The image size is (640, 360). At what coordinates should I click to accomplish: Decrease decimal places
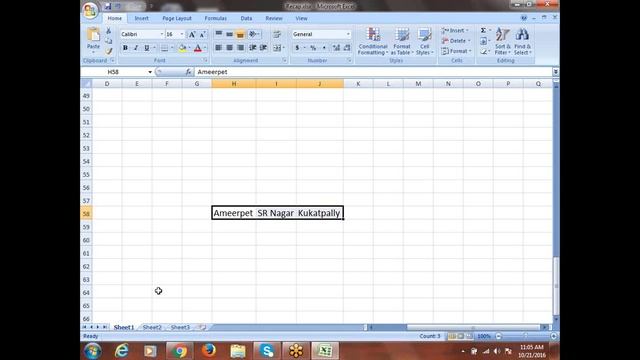347,48
